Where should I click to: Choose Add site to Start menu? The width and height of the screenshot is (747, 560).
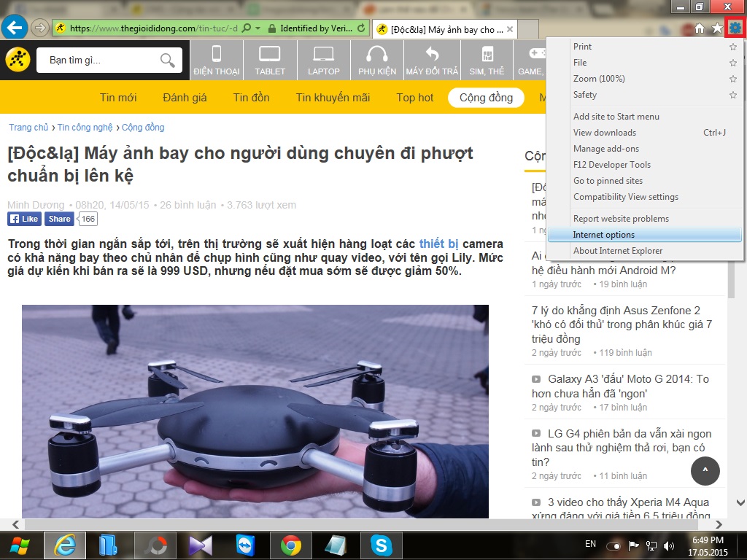pyautogui.click(x=646, y=117)
